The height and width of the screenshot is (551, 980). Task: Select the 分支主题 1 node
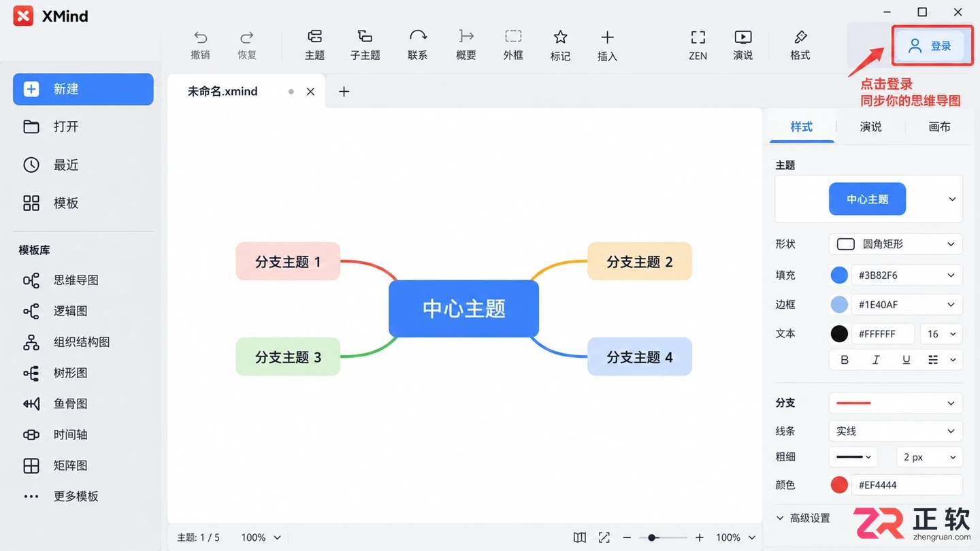[288, 261]
